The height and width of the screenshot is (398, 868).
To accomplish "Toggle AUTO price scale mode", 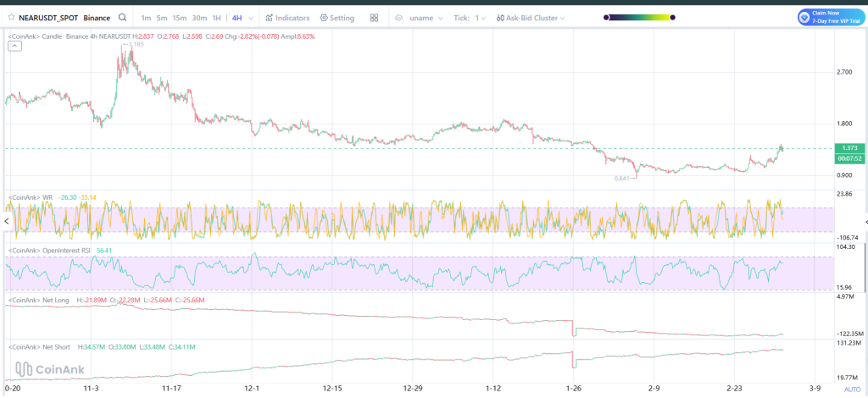I will click(850, 388).
